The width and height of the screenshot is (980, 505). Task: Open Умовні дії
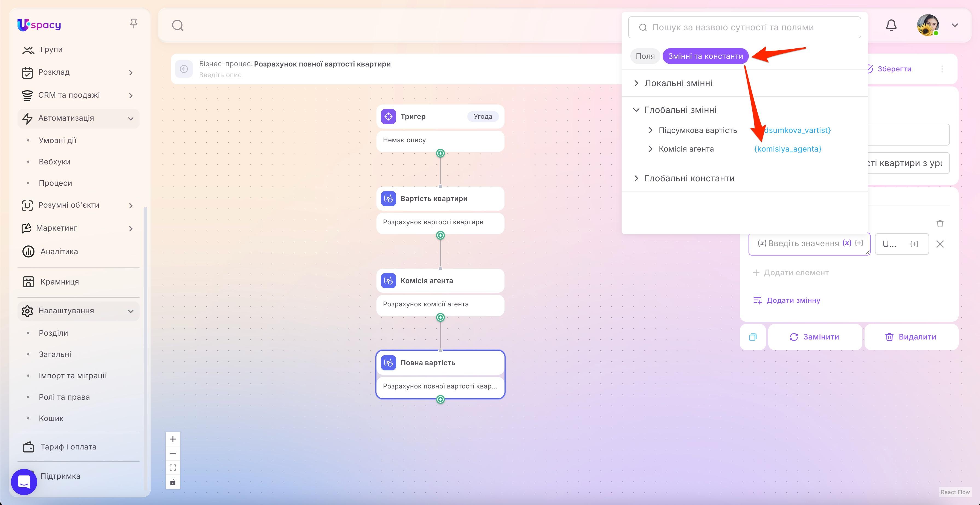57,140
